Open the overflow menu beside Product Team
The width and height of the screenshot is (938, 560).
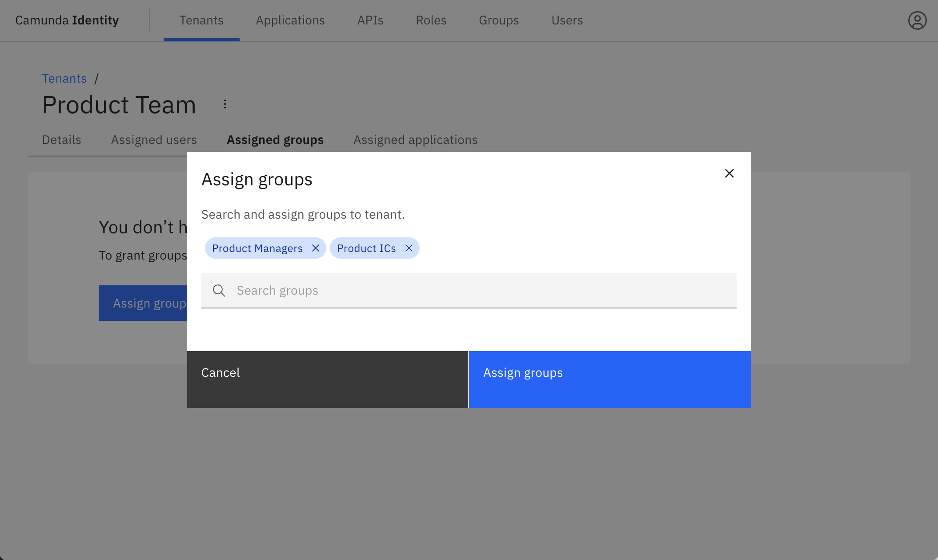pyautogui.click(x=224, y=104)
